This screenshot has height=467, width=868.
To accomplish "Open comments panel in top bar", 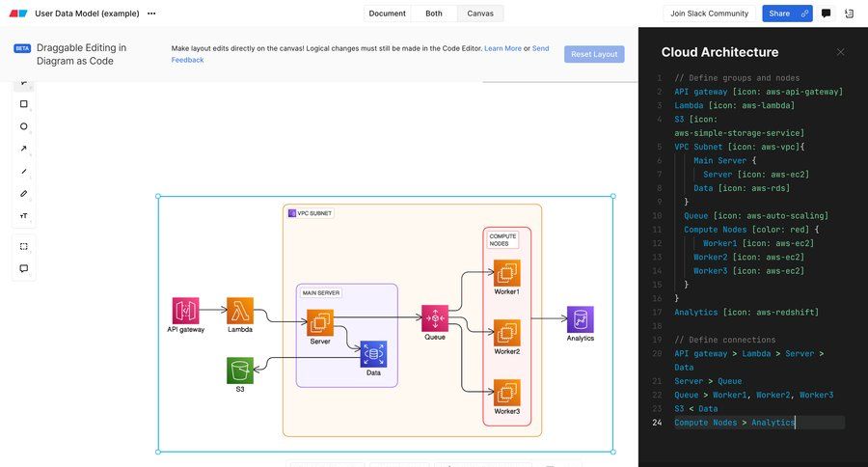I will (x=827, y=14).
